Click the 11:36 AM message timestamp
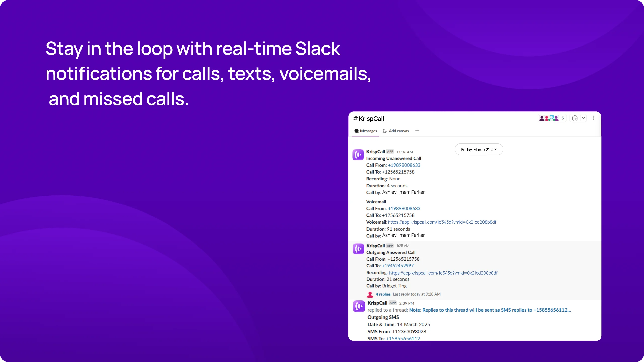 tap(405, 152)
